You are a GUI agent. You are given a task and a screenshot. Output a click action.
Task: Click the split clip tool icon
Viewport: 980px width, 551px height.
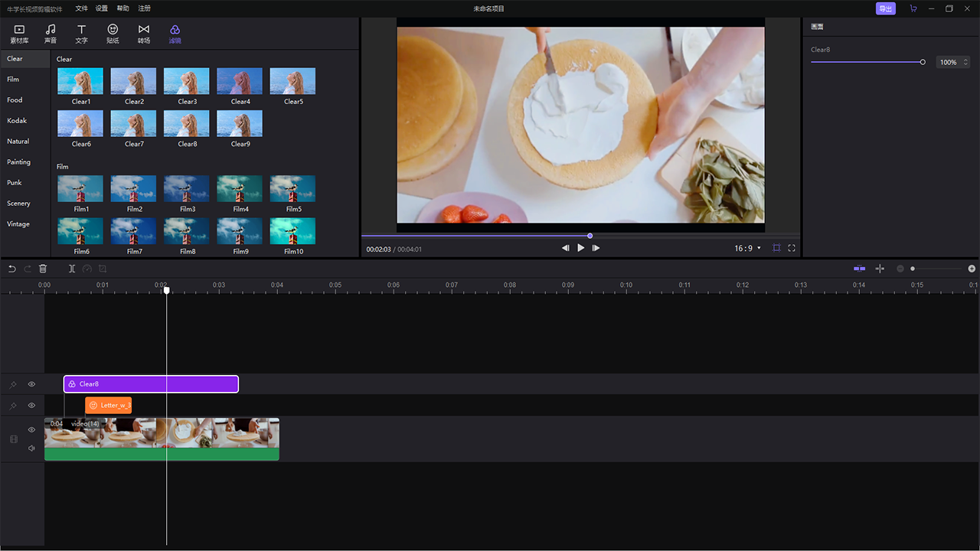point(72,269)
